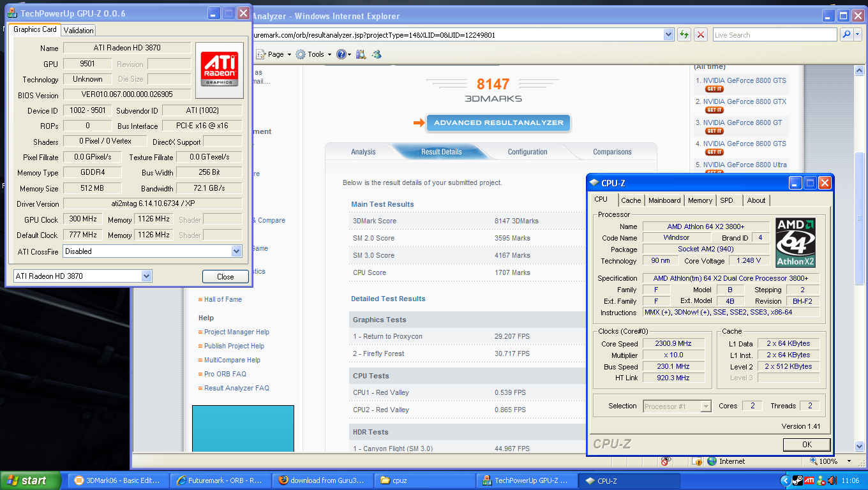Open the About tab in CPU-Z
The image size is (868, 490).
tap(756, 200)
